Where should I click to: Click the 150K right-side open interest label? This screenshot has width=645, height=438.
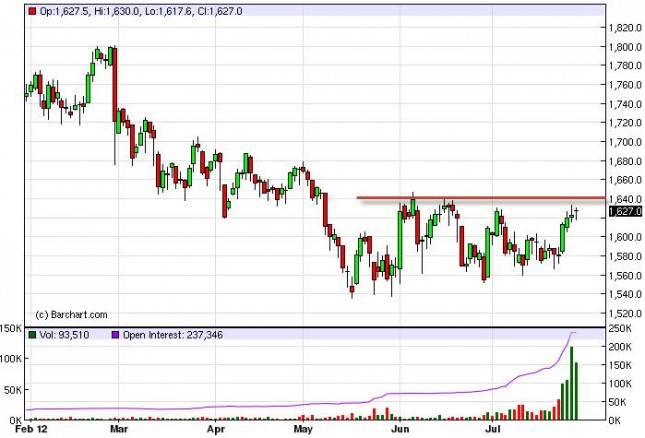click(620, 365)
